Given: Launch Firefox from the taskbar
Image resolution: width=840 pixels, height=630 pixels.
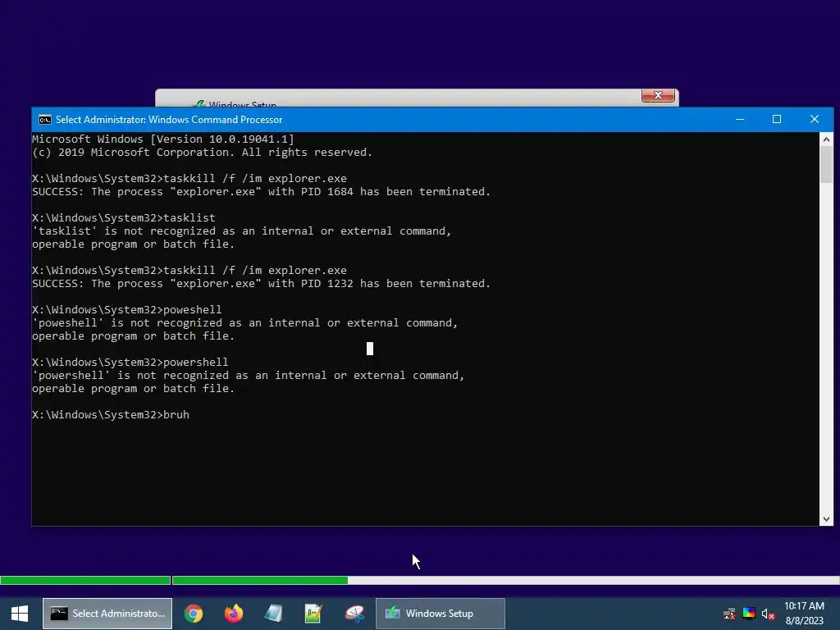Looking at the screenshot, I should [x=234, y=614].
